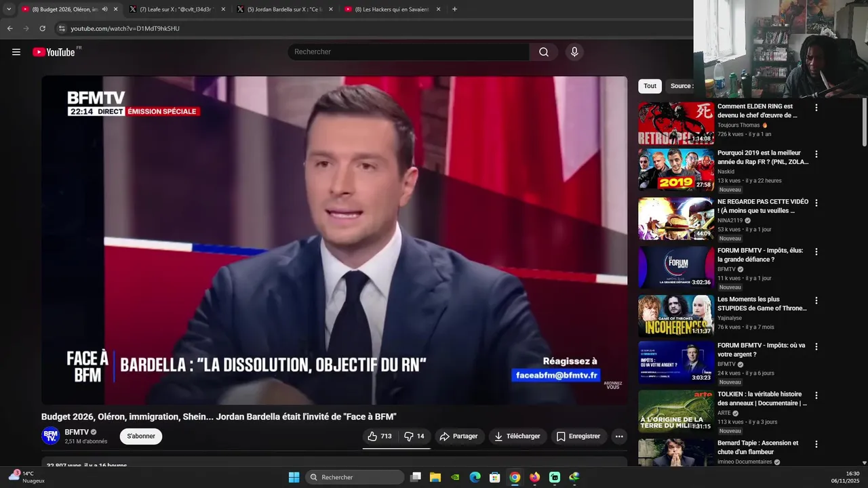Open options for Impôts: où va votre argent
868x488 pixels.
tap(816, 347)
